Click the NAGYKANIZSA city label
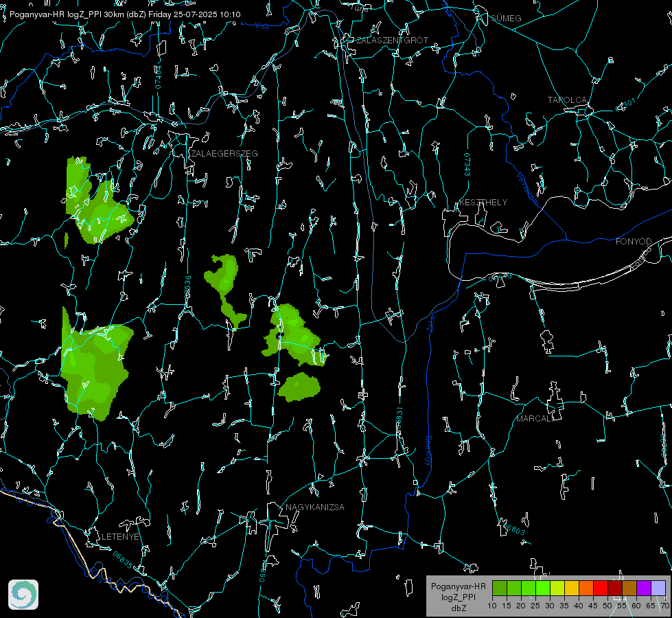This screenshot has width=672, height=618. tap(315, 507)
